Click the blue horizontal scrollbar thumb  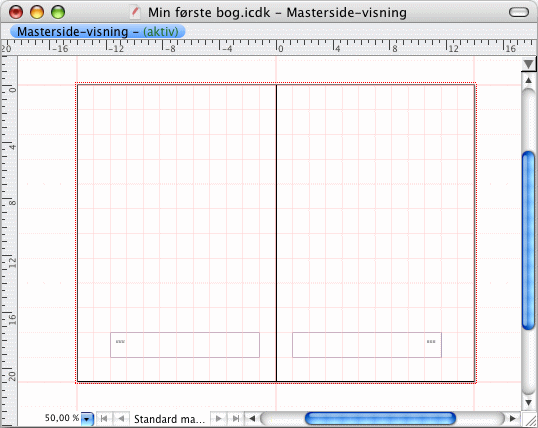pyautogui.click(x=380, y=419)
